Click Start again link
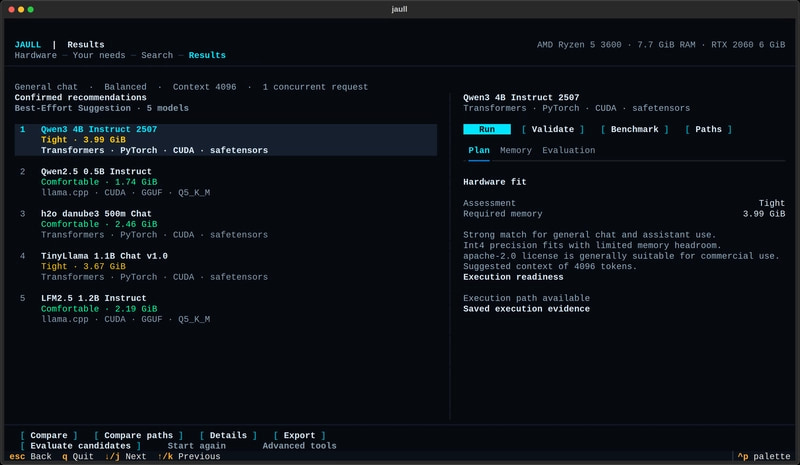Screen dimensions: 800x465 coord(196,446)
